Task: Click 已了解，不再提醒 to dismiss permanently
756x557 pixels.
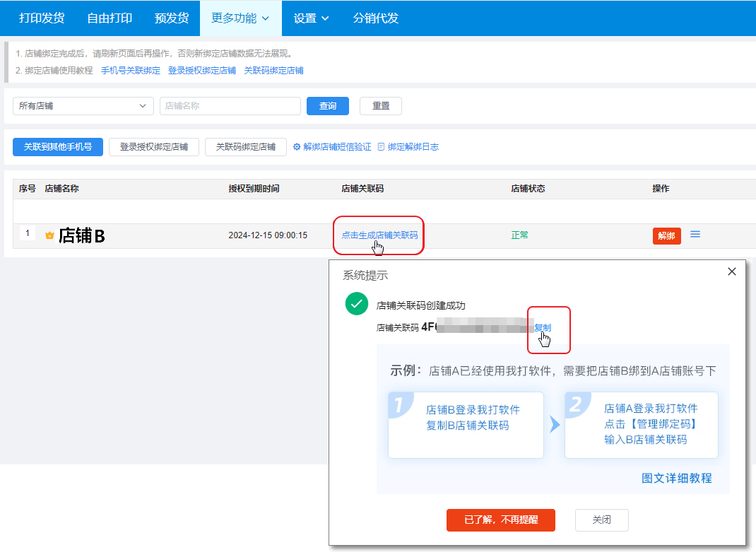Action: pyautogui.click(x=500, y=520)
